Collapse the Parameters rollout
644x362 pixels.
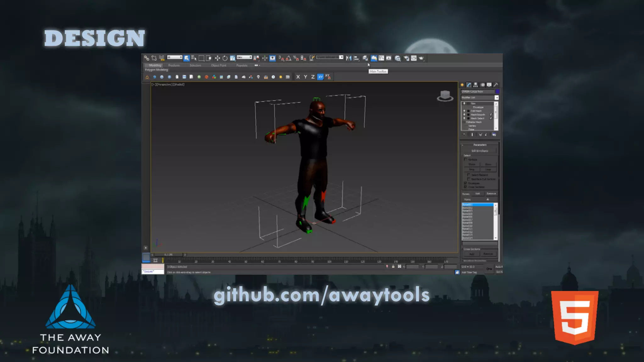[480, 145]
